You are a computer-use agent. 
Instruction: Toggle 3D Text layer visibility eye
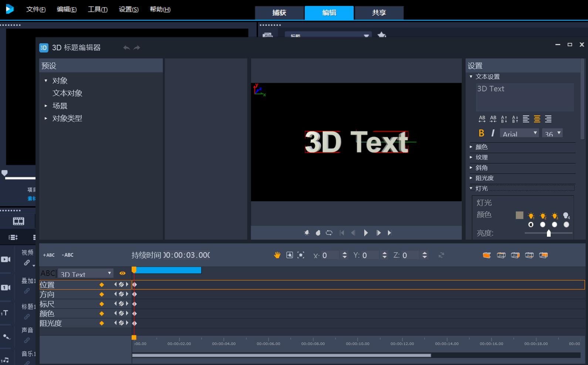pos(122,273)
